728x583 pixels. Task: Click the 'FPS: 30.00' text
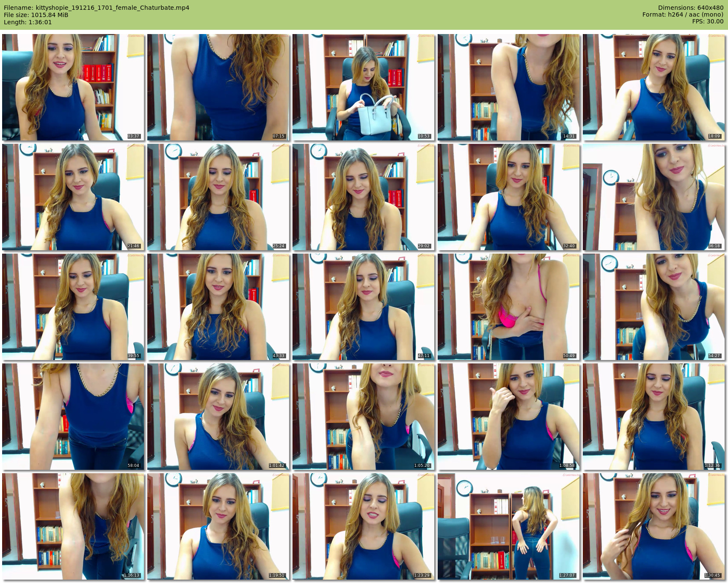tap(708, 21)
